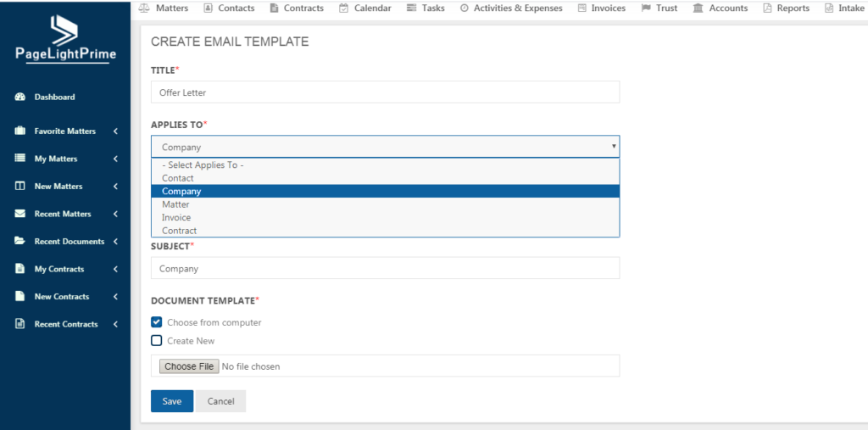
Task: Click the Intake form icon
Action: pyautogui.click(x=829, y=8)
